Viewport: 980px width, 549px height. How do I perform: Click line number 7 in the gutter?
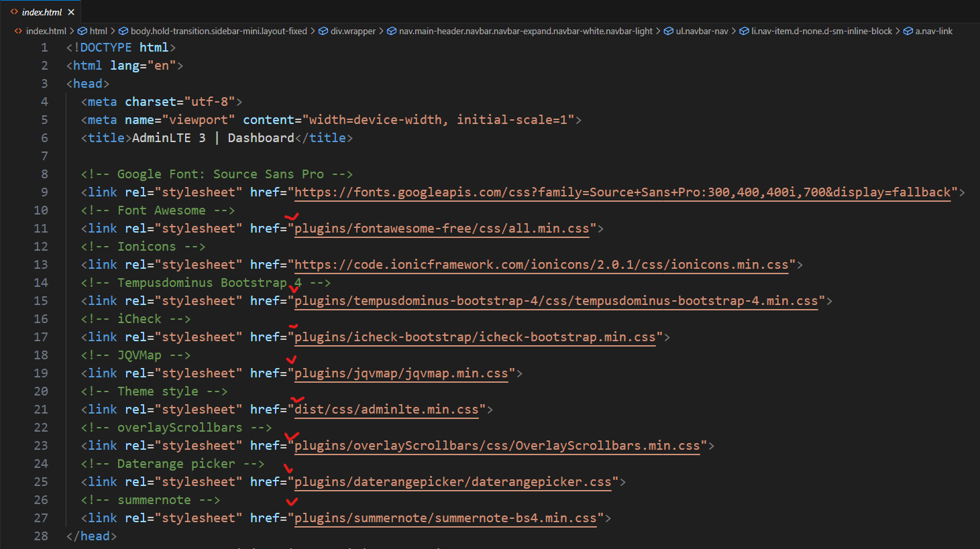(44, 156)
